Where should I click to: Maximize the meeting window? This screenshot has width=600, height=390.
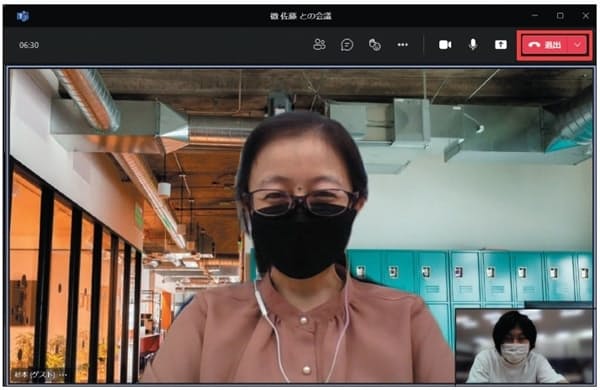tap(560, 16)
